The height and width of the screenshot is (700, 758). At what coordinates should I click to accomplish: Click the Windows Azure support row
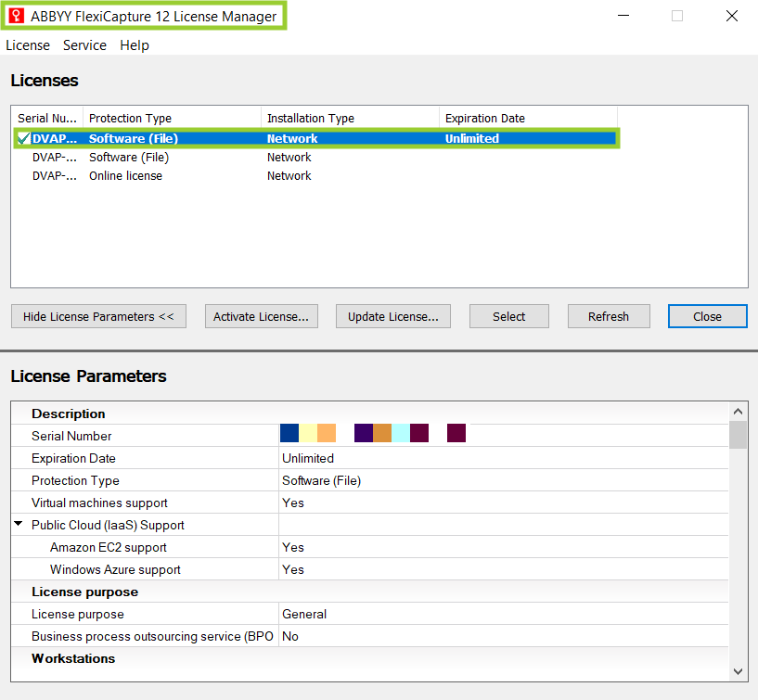coord(370,569)
